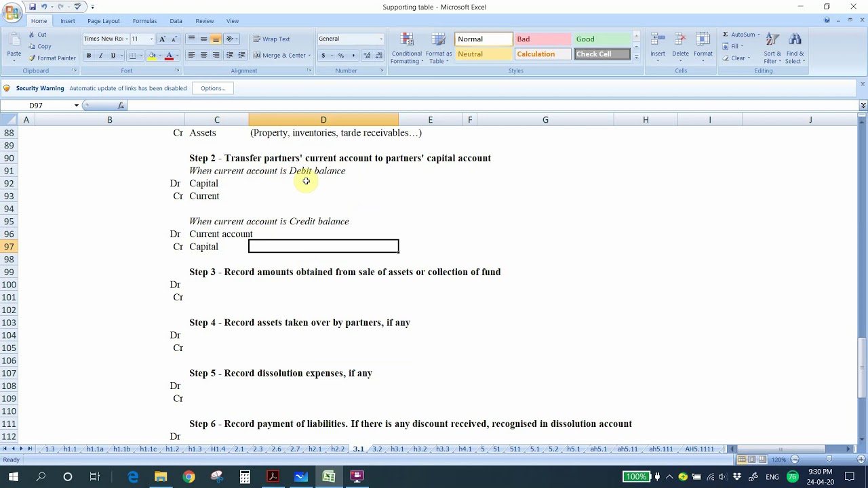Viewport: 868px width, 488px height.
Task: Click the Middle Align icon
Action: 203,39
